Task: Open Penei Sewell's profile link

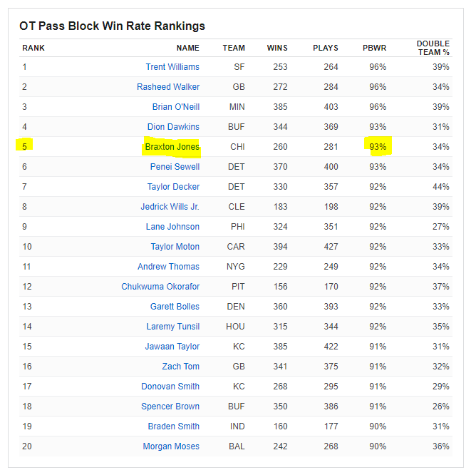Action: click(175, 167)
